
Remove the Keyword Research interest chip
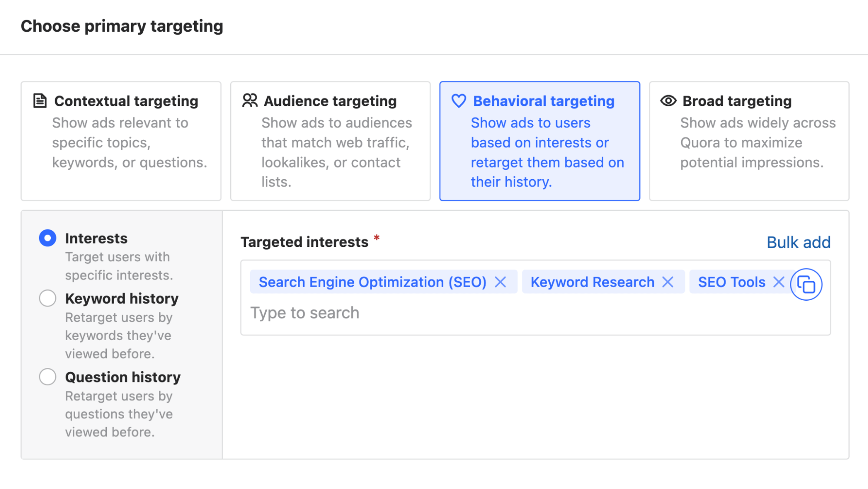click(x=668, y=282)
